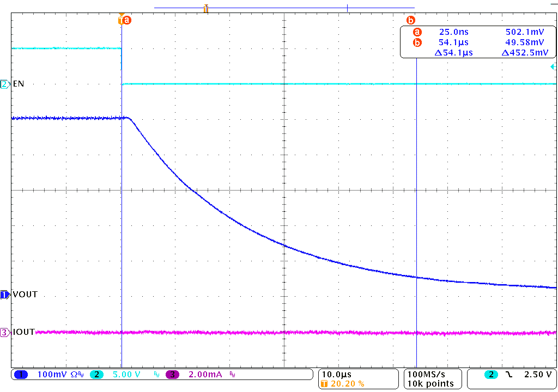Click the channel 2 cyan badge
558x392 pixels.
coord(96,375)
